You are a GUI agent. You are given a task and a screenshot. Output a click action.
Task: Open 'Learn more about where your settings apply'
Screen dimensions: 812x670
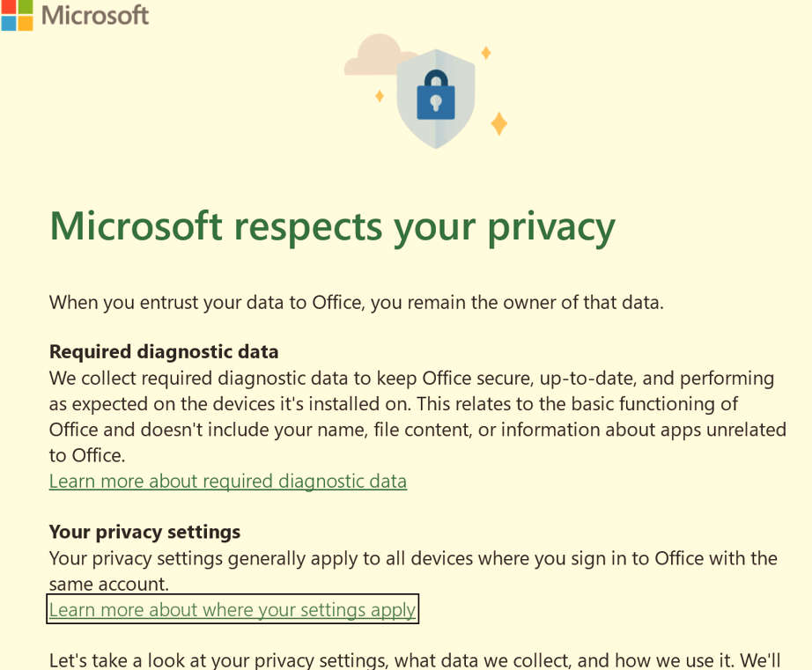point(233,609)
